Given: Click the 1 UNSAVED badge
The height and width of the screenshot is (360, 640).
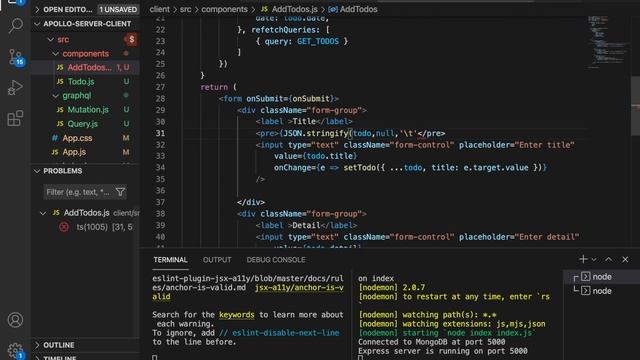Looking at the screenshot, I should [118, 9].
